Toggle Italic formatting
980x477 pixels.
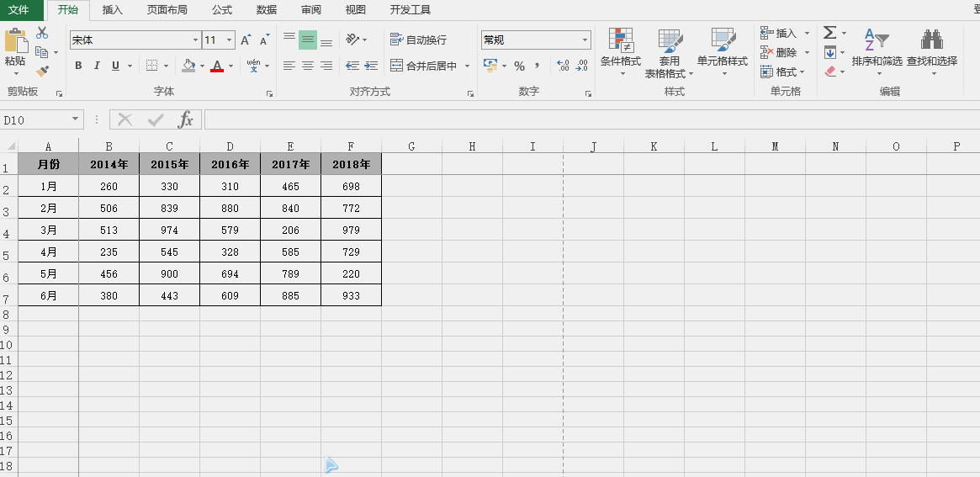pyautogui.click(x=97, y=66)
